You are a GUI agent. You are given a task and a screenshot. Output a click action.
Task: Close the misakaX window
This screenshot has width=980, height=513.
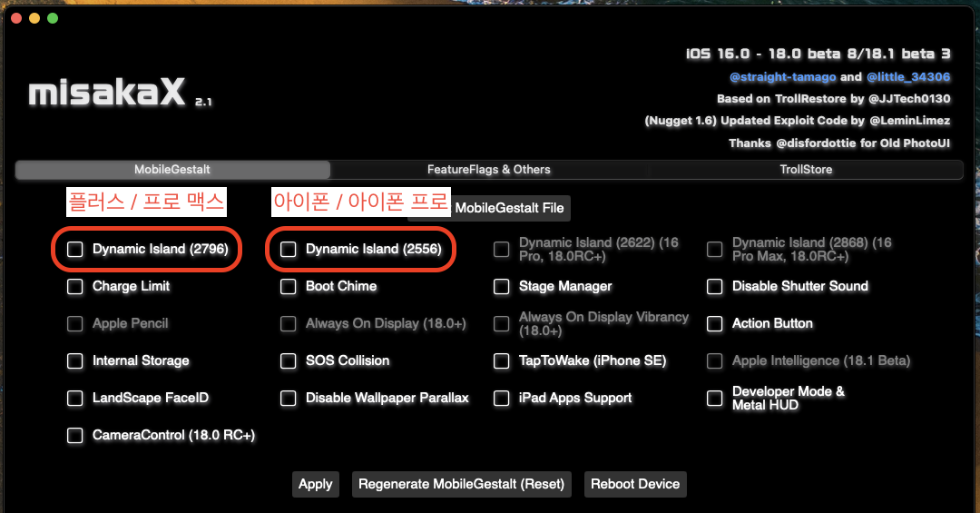coord(17,18)
